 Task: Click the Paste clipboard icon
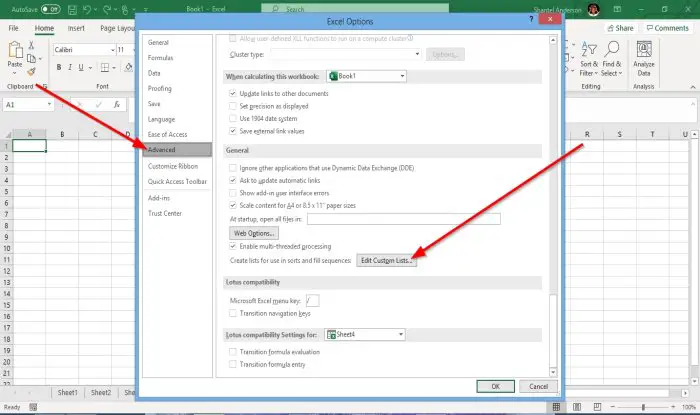[15, 50]
